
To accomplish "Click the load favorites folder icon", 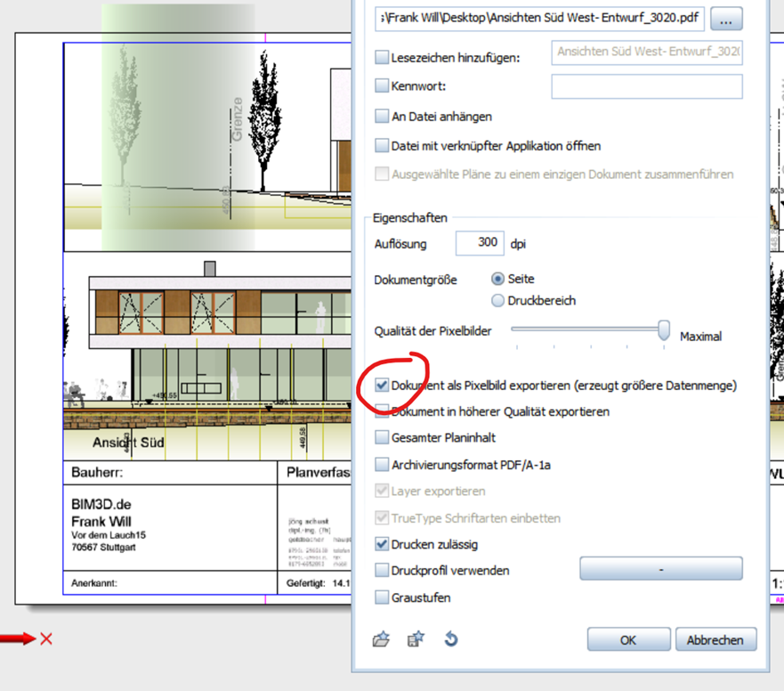I will [381, 639].
